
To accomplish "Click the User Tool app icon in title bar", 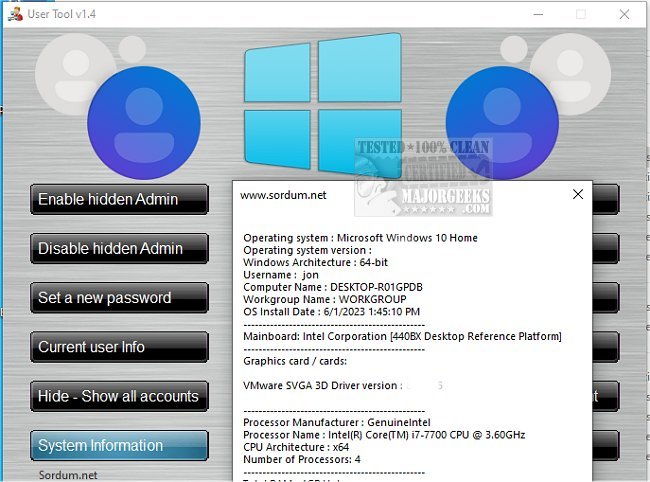I will tap(15, 14).
